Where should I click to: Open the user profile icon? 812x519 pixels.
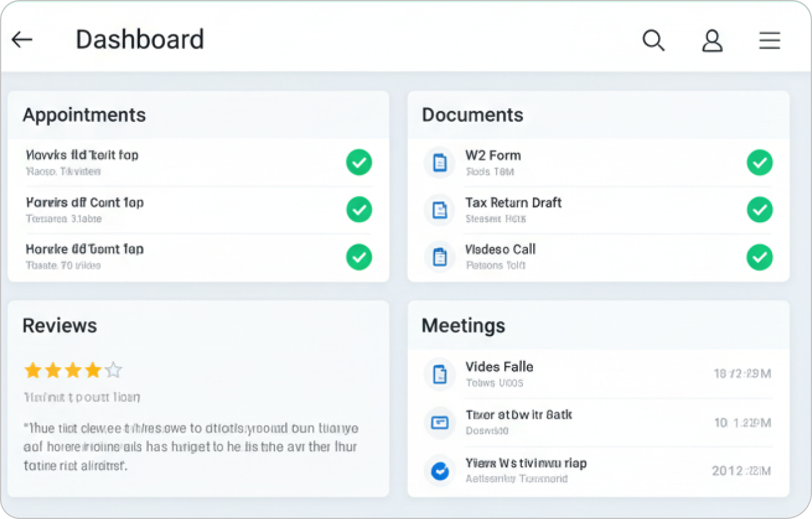click(x=712, y=40)
